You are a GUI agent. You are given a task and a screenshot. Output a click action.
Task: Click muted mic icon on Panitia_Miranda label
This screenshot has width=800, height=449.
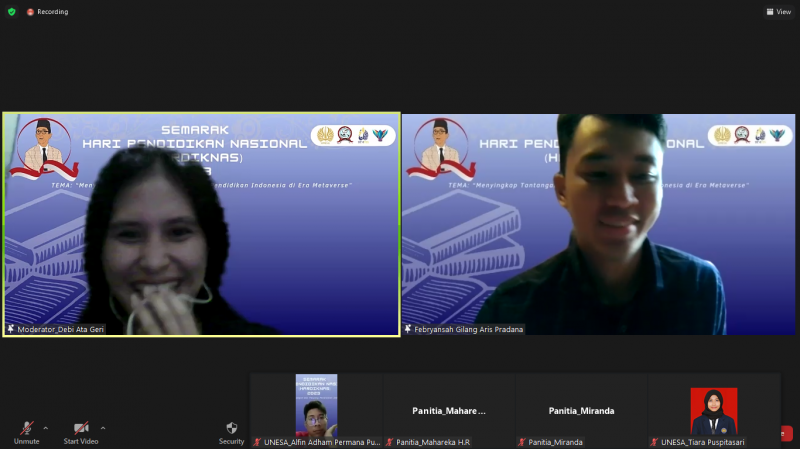[522, 442]
